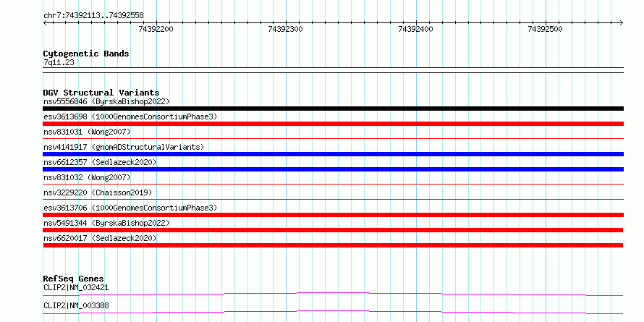
Task: Click the magenta intron line for CLIP2|NM_032421
Action: (333, 294)
